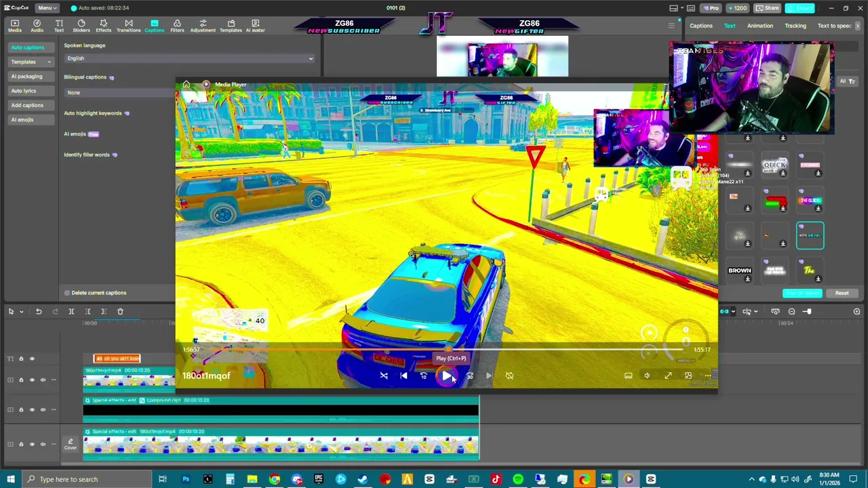Click the Media Player home icon

186,85
